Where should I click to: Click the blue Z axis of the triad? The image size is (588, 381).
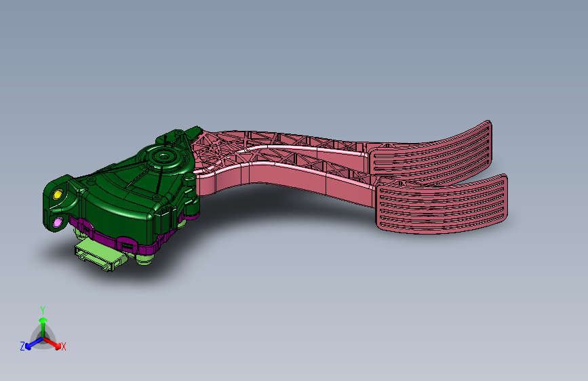pyautogui.click(x=32, y=344)
